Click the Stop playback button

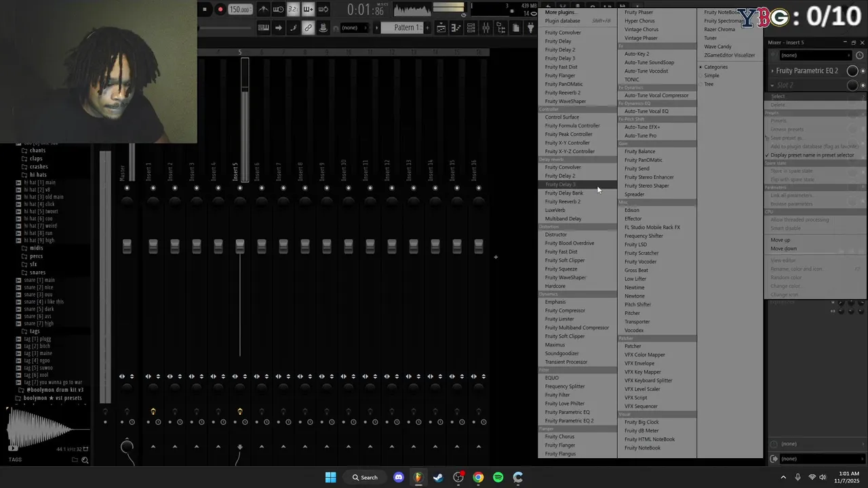(205, 9)
